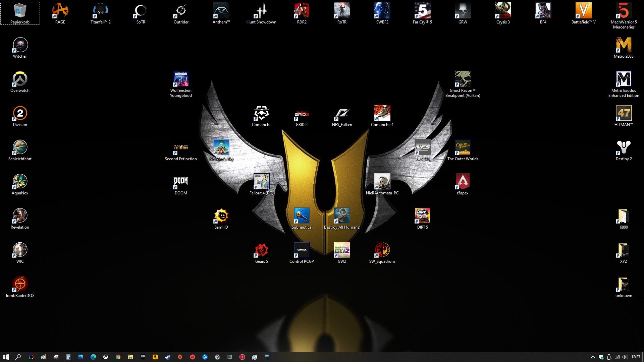Select the SamHD desktop icon
The height and width of the screenshot is (362, 644).
click(x=221, y=216)
